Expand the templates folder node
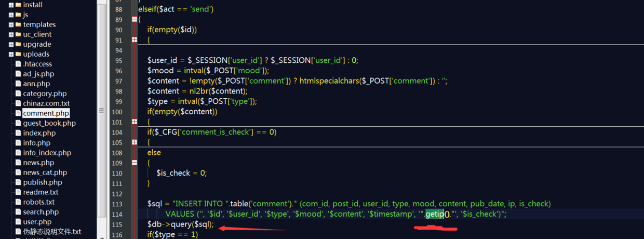644x239 pixels. pos(11,25)
